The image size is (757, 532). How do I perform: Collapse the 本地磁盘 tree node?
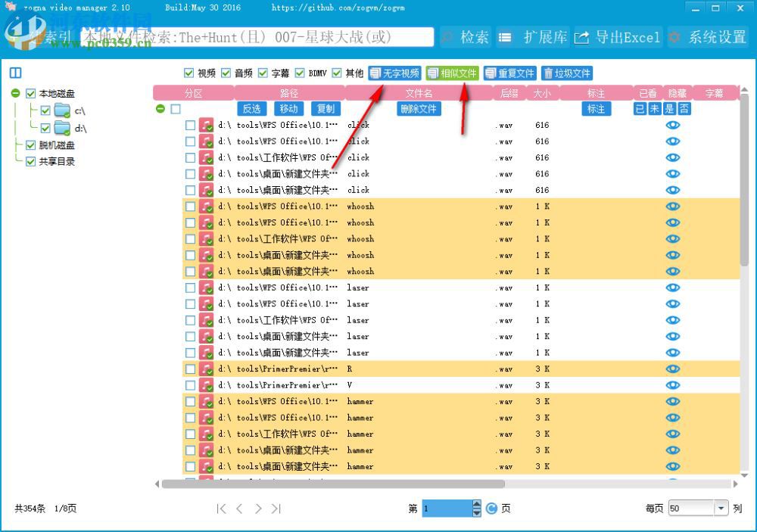(15, 93)
